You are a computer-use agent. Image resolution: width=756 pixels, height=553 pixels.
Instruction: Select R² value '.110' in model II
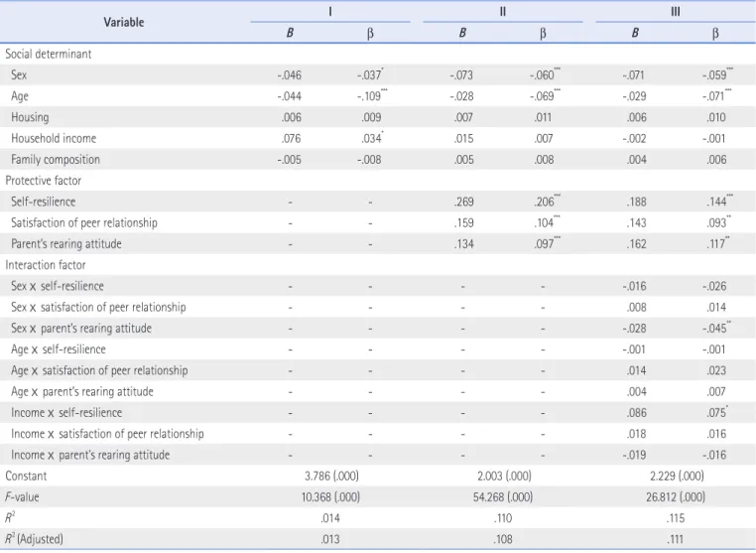pyautogui.click(x=503, y=518)
